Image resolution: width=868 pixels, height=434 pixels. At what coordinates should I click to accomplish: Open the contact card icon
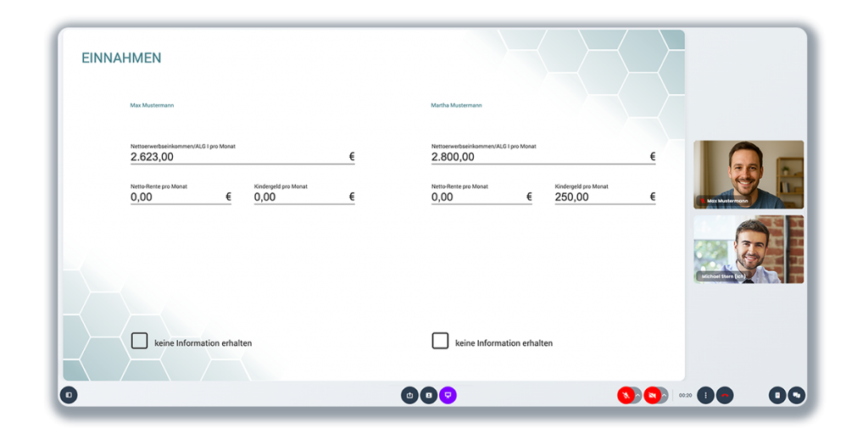(429, 395)
